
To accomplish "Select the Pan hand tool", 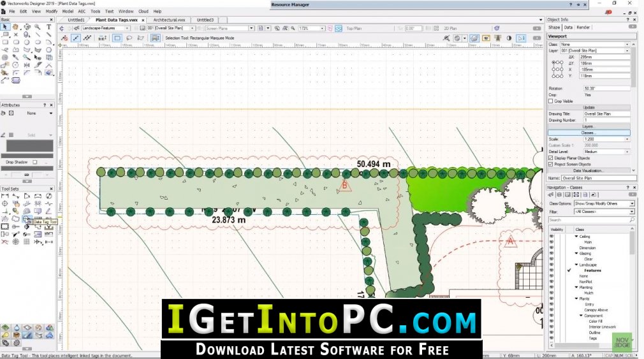I will 15,27.
